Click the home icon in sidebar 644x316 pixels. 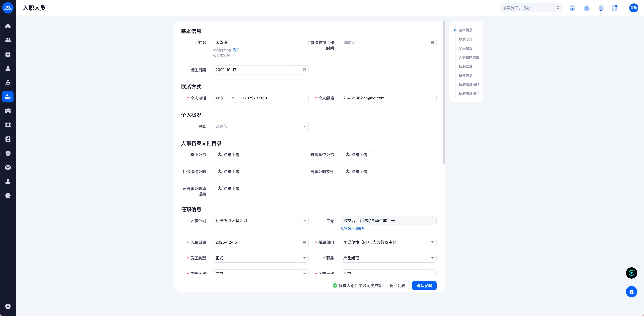click(x=8, y=26)
